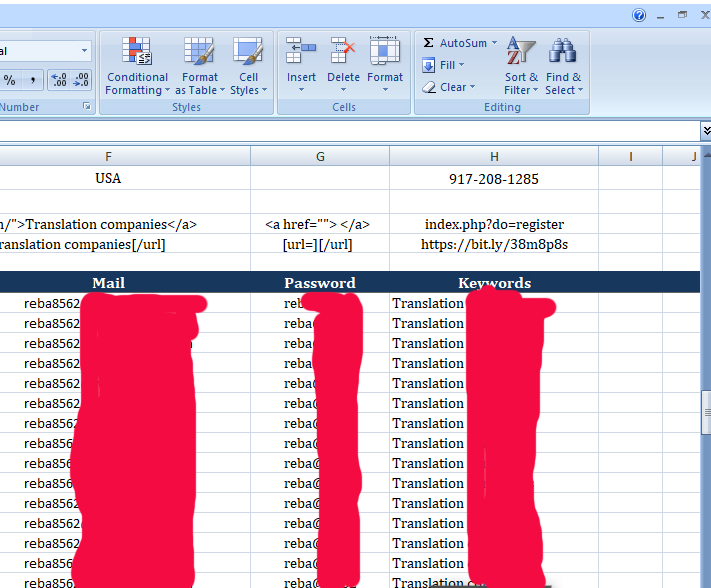Select column I header
Image resolution: width=711 pixels, height=588 pixels.
[x=630, y=156]
